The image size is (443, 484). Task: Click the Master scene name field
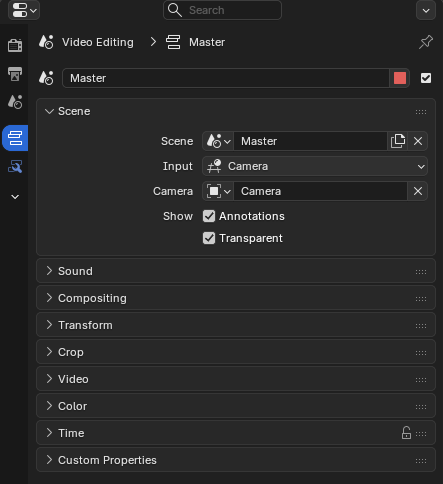[x=310, y=141]
